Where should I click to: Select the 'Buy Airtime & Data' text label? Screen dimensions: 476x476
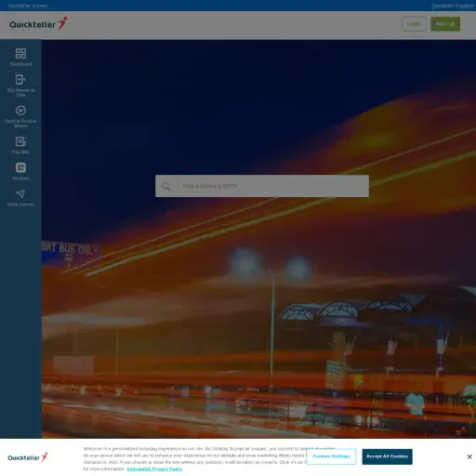[x=20, y=92]
